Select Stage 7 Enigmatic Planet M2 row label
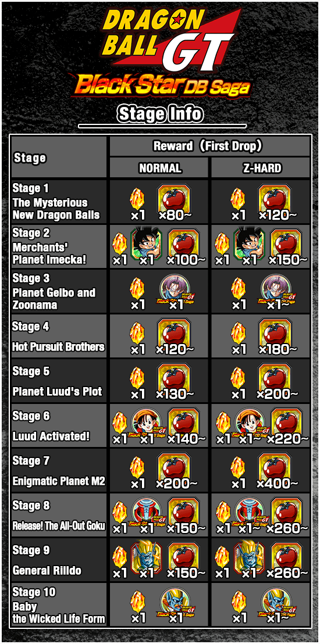This screenshot has height=644, width=320. pos(59,470)
